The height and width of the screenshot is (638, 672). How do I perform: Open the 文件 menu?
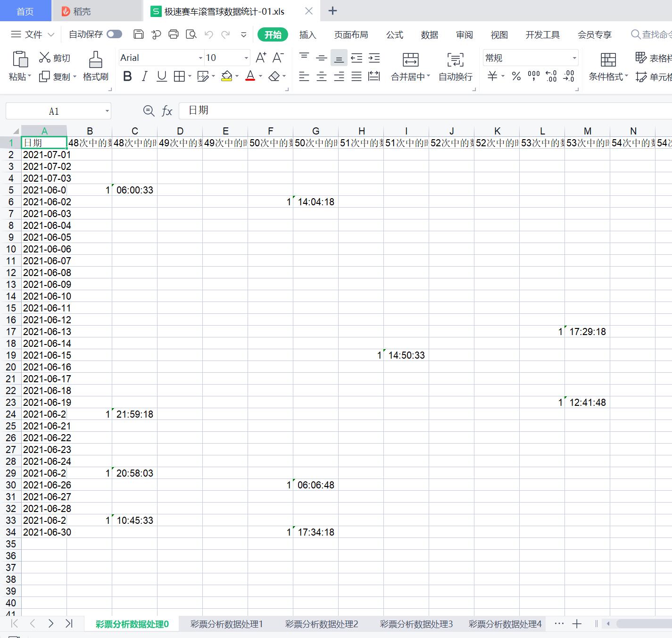[33, 34]
